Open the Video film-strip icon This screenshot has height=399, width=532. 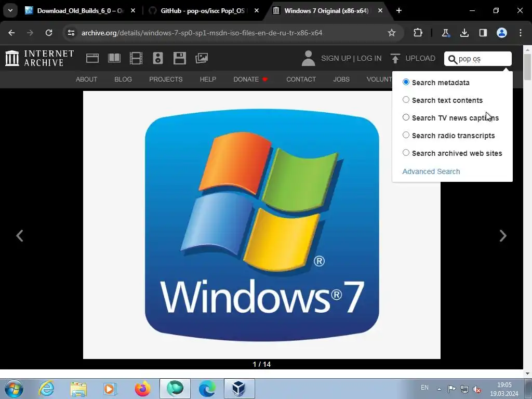136,58
